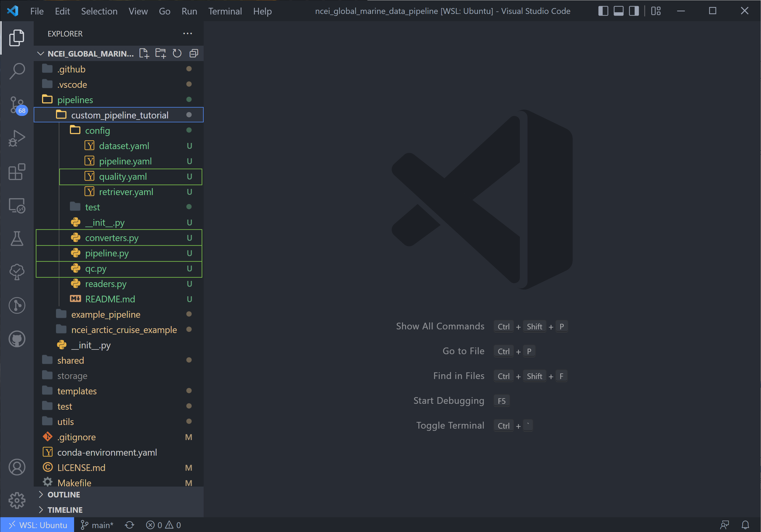Image resolution: width=761 pixels, height=532 pixels.
Task: Expand the example_pipeline folder
Action: pos(119,314)
